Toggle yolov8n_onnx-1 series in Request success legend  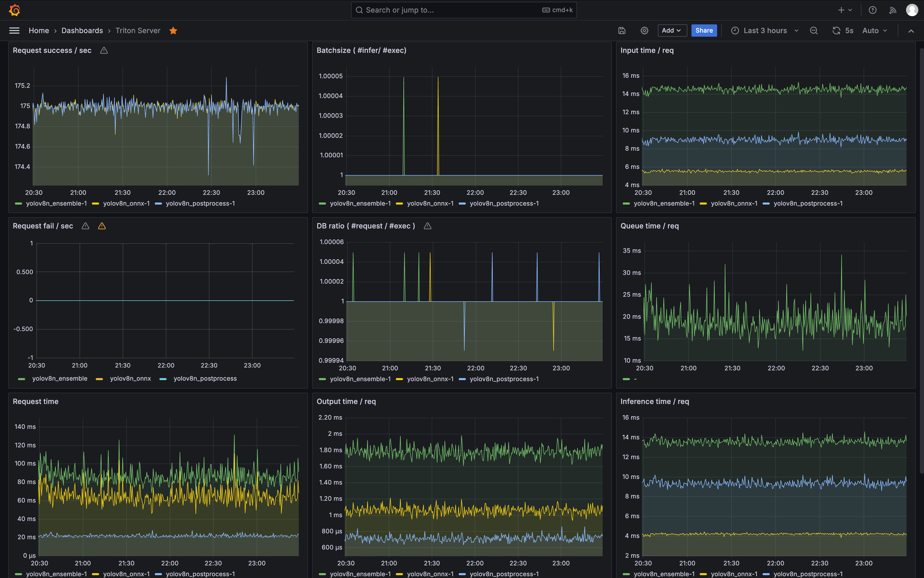click(126, 203)
